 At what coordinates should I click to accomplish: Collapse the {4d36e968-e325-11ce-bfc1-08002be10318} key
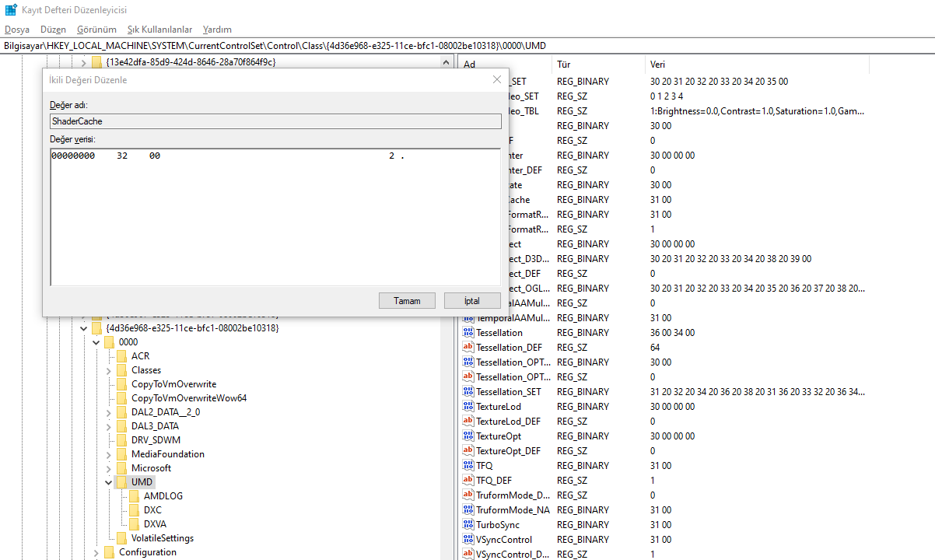pos(84,328)
